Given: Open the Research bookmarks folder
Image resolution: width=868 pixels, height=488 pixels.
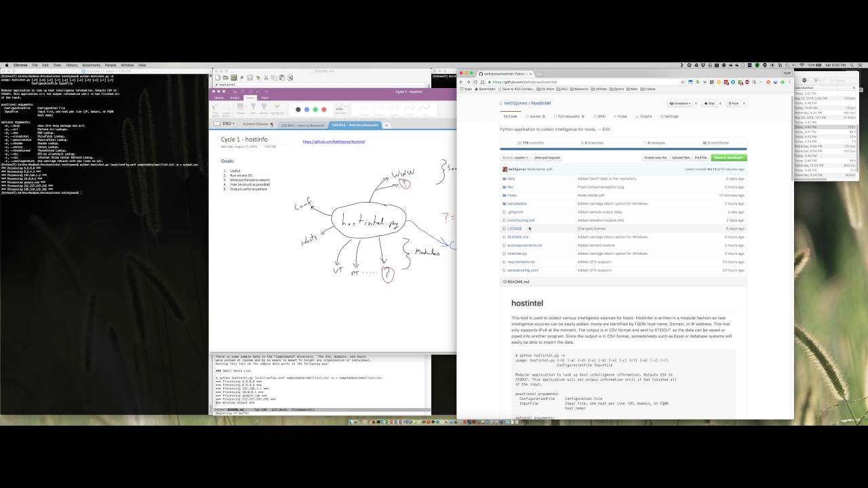Looking at the screenshot, I should point(579,89).
